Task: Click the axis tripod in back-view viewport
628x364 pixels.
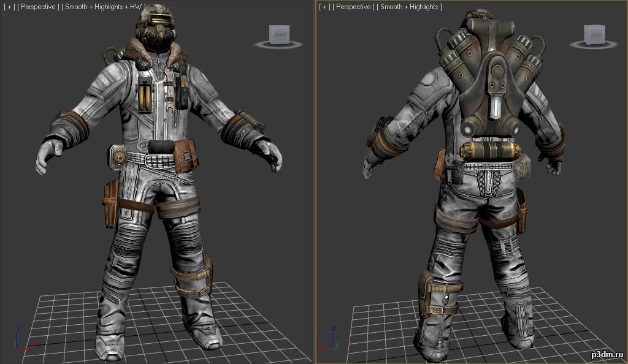Action: coord(329,339)
